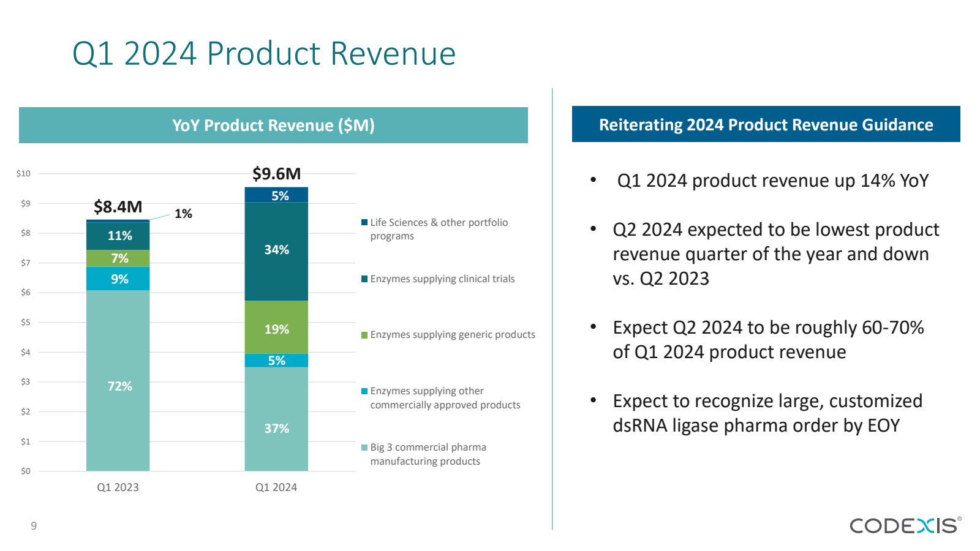Select the 72% segment of the Q1 2023 bar

coord(118,380)
